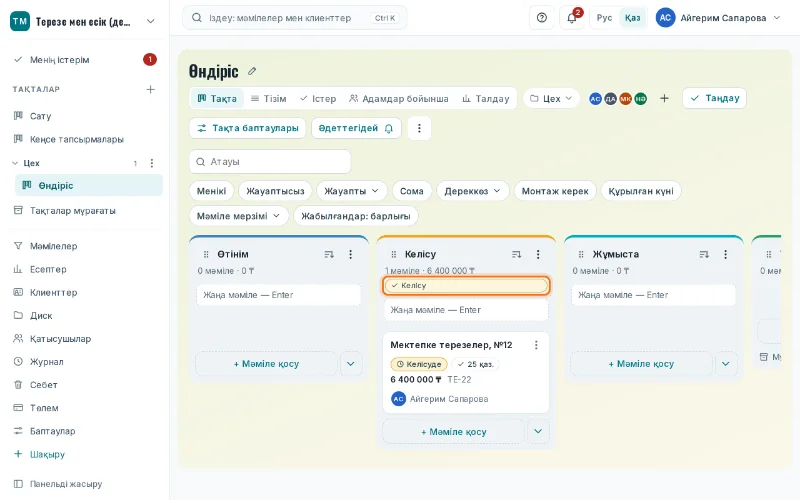This screenshot has width=800, height=500.
Task: Open Тақта баптаулары settings
Action: click(x=247, y=128)
